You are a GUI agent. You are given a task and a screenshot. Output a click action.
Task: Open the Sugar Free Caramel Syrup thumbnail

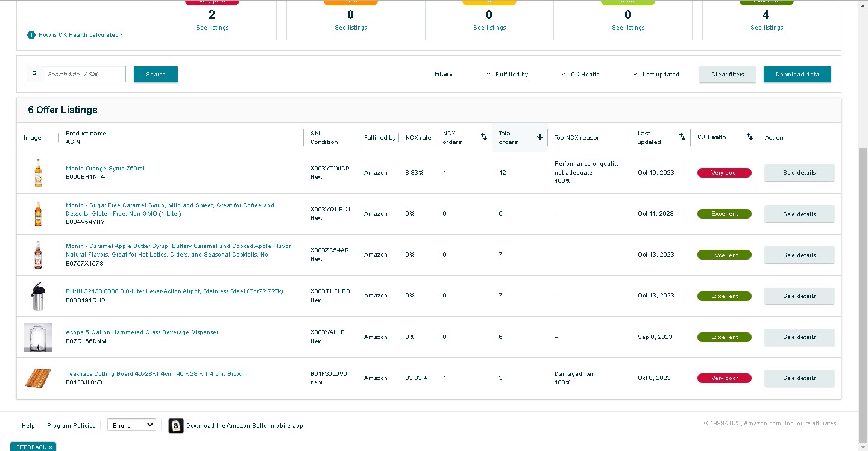(x=38, y=214)
